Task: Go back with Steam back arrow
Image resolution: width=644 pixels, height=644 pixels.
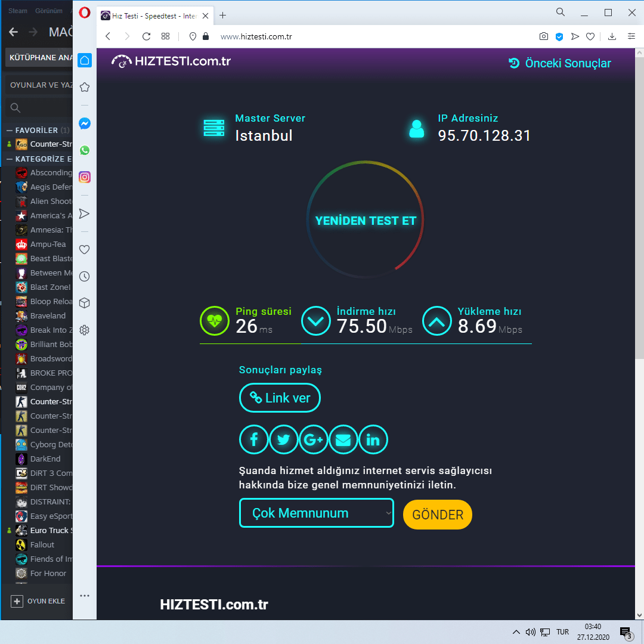Action: [x=13, y=32]
